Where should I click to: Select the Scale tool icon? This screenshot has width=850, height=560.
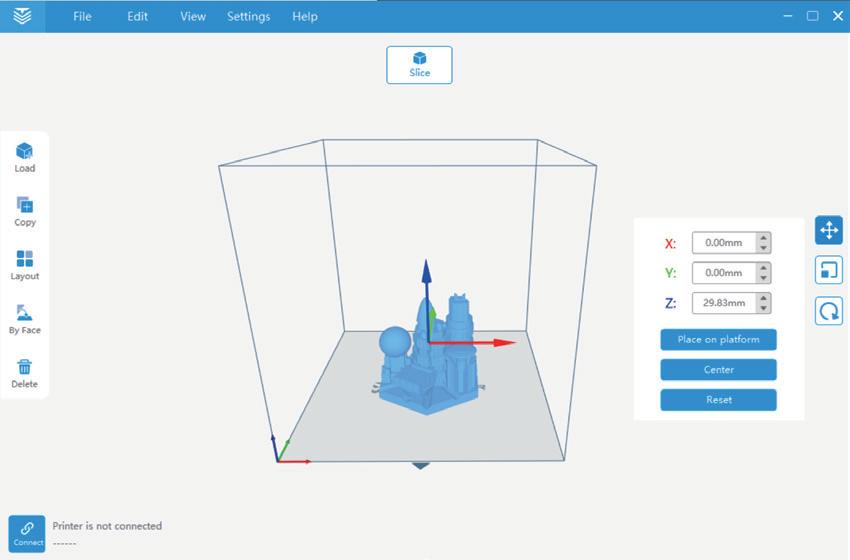pos(828,270)
